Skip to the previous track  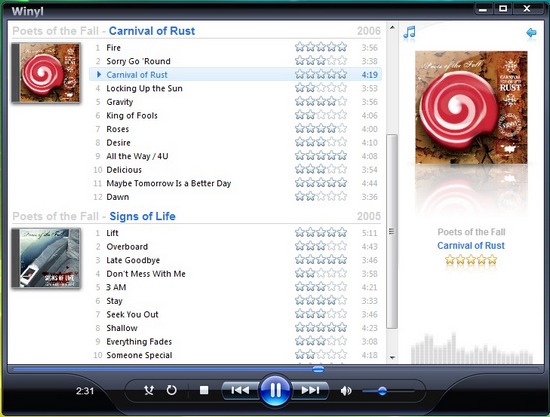pyautogui.click(x=240, y=390)
